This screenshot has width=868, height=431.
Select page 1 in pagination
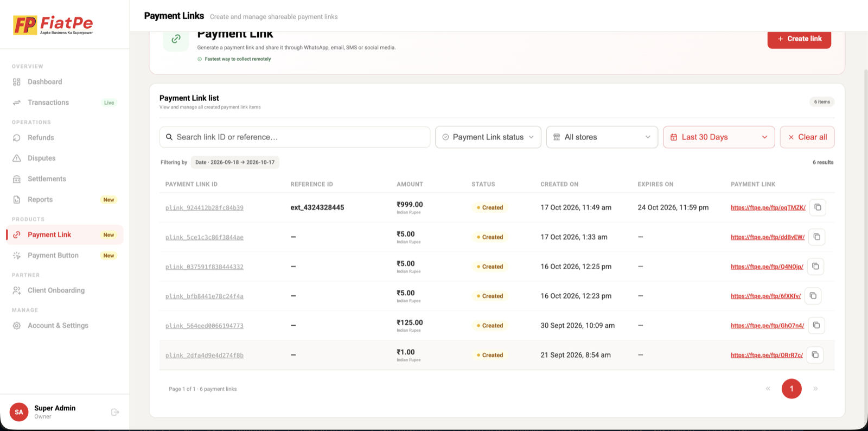792,389
